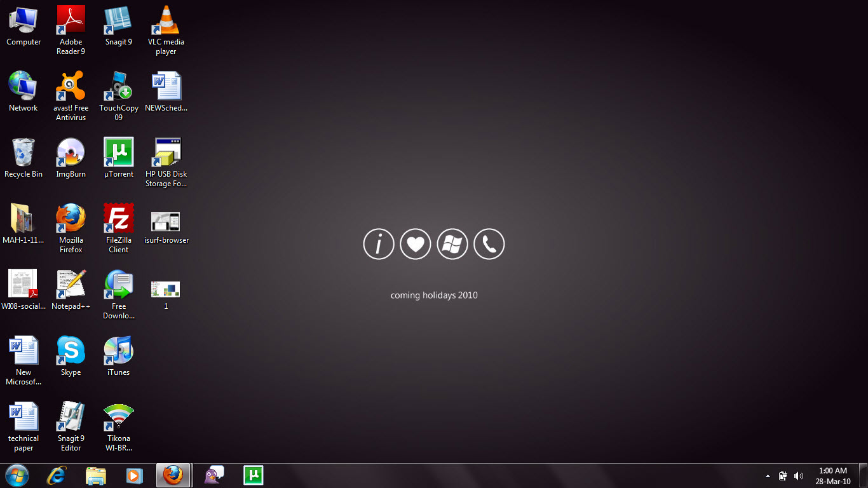The width and height of the screenshot is (868, 488).
Task: Select the µTorrent desktop shortcut
Action: tap(118, 158)
